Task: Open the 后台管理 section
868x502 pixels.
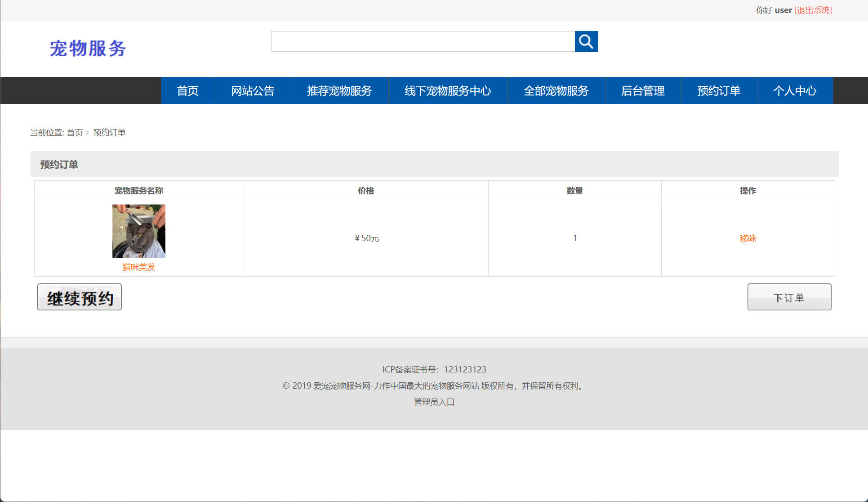Action: [643, 90]
